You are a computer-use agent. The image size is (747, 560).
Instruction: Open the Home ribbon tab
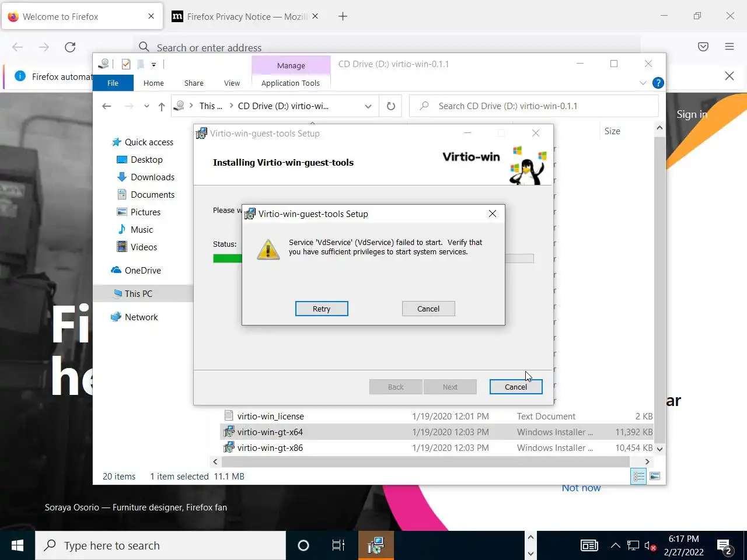[153, 83]
